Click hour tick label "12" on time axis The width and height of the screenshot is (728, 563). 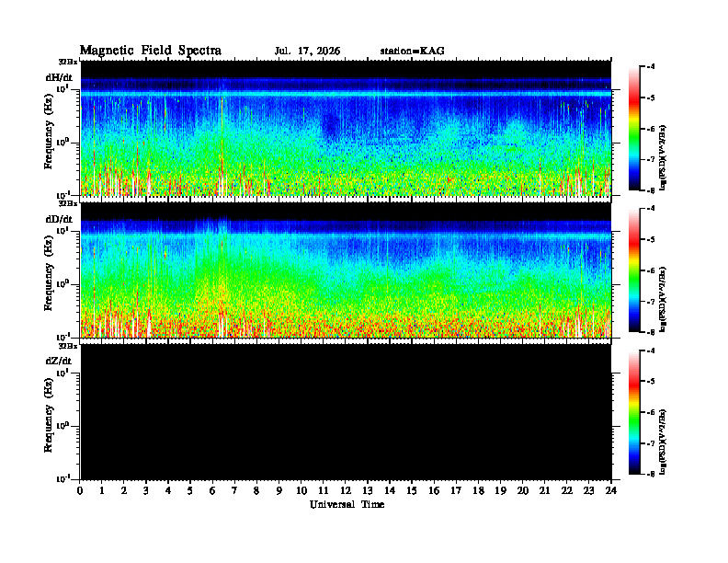pyautogui.click(x=346, y=491)
